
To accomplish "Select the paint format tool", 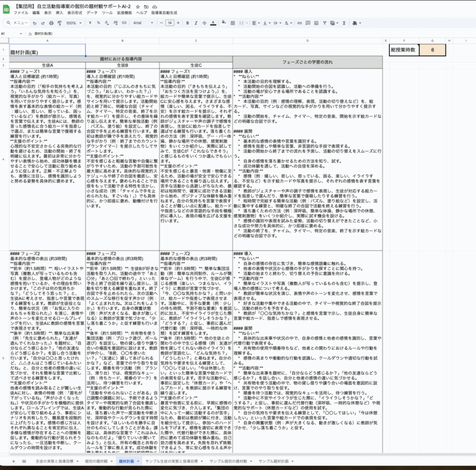I will click(59, 23).
